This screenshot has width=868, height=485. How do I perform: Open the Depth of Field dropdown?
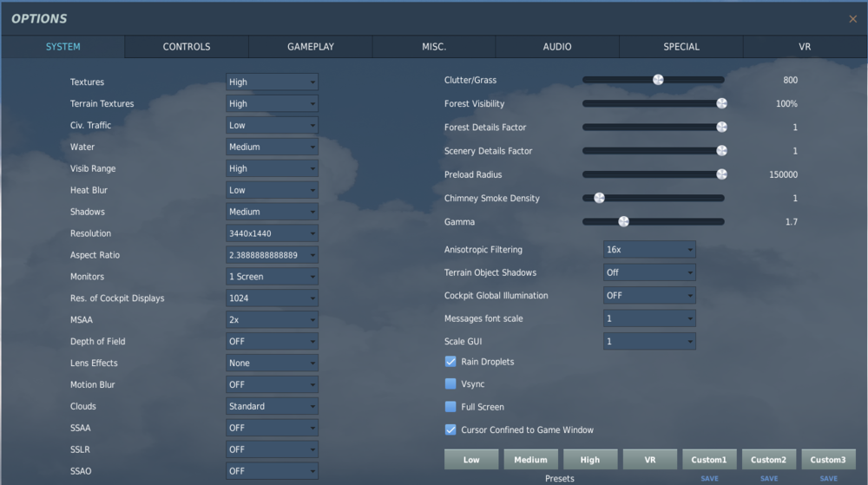click(272, 341)
